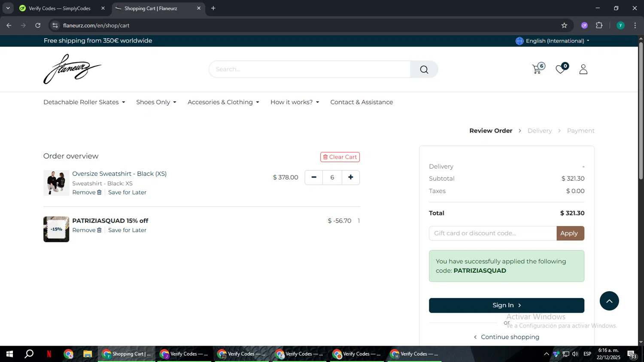Screen dimensions: 644x362
Task: Expand Accesories & Clothing menu
Action: point(223,102)
